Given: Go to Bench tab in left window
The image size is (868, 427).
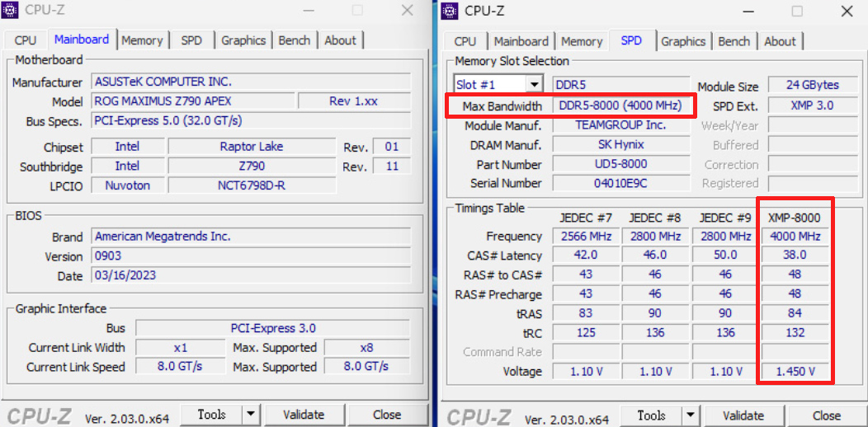Looking at the screenshot, I should click(295, 40).
